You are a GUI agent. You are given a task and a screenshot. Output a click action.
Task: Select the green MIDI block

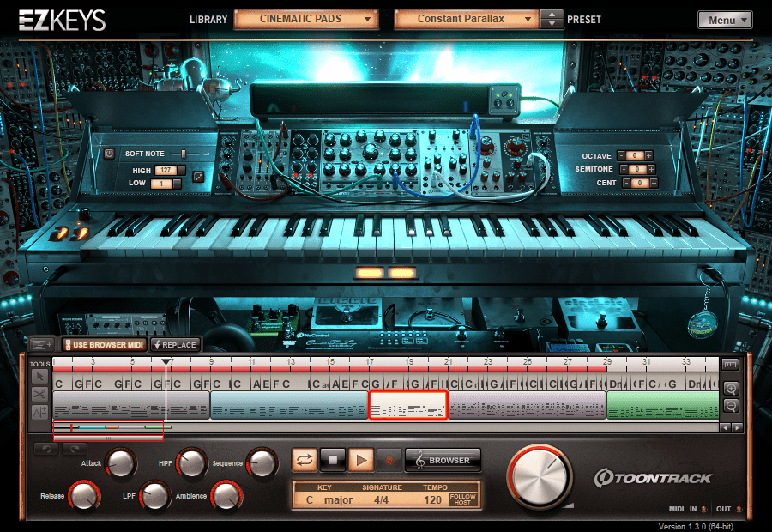pyautogui.click(x=663, y=405)
